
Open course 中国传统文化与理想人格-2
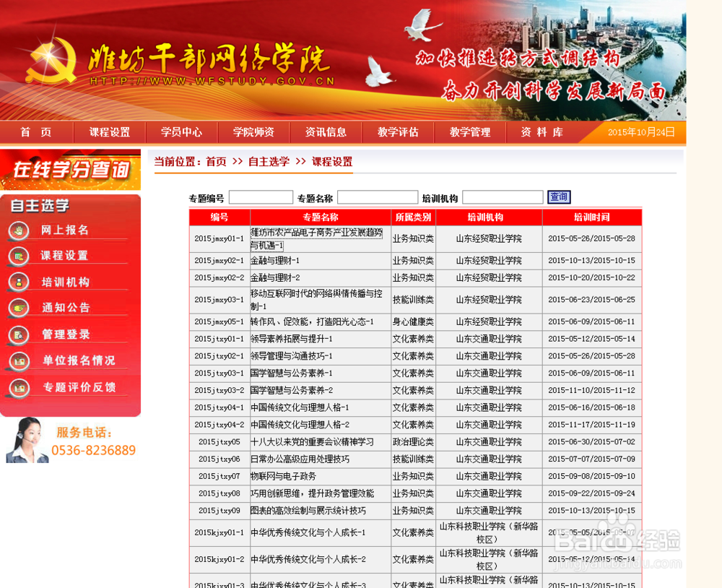point(300,425)
